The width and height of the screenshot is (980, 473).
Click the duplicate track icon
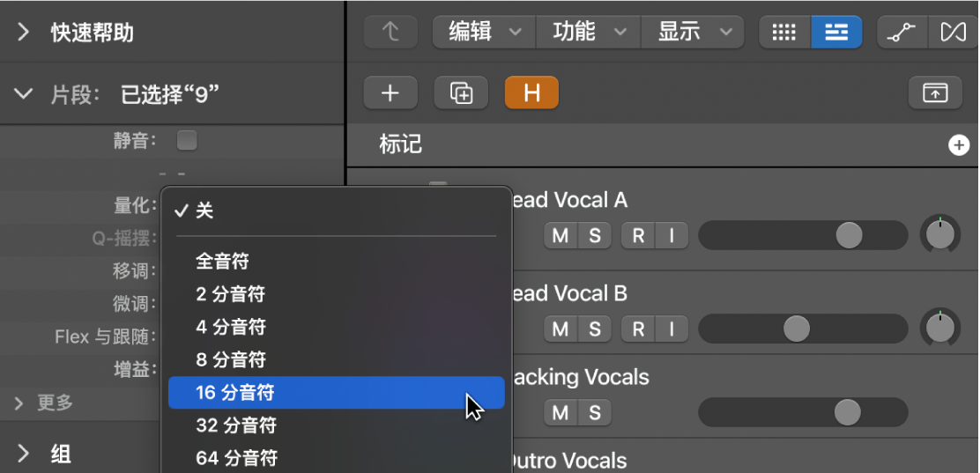pos(461,92)
